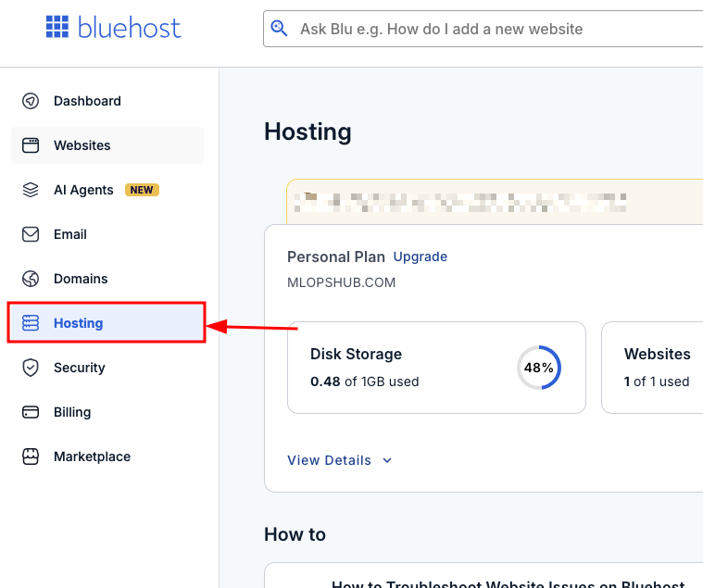Click the Marketplace storefront icon
Screen dimensions: 703x588
tap(31, 457)
